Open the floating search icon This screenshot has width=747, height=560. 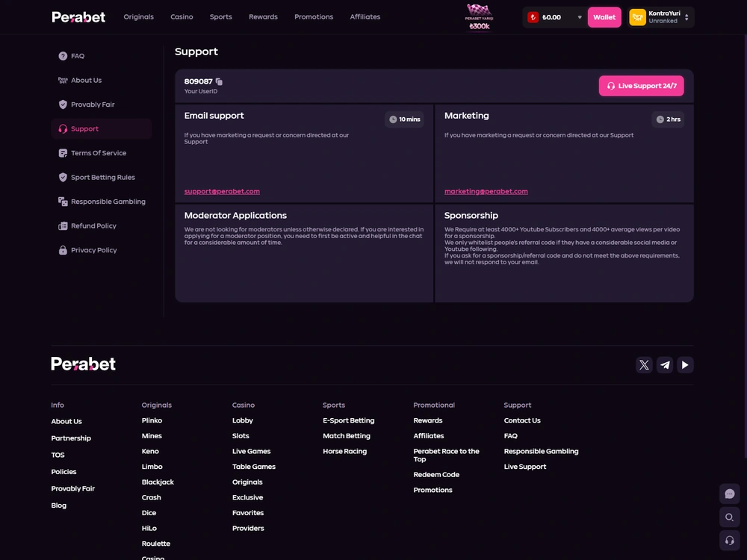tap(729, 517)
